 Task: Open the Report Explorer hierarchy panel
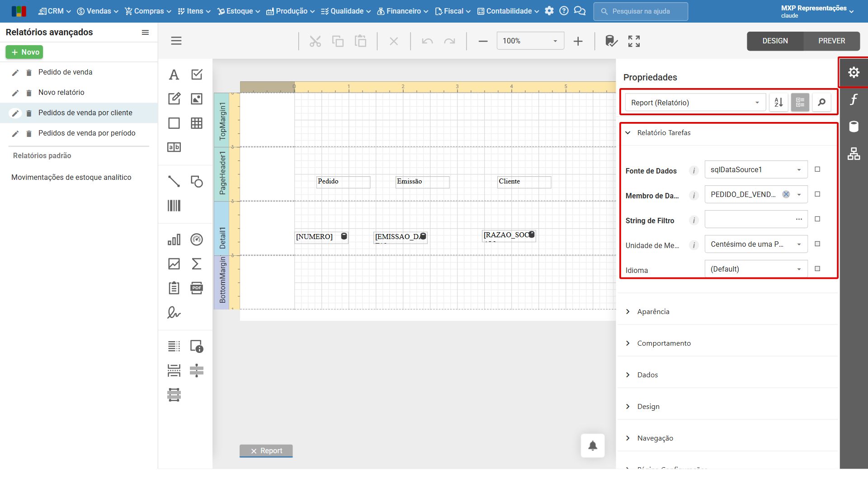(x=854, y=154)
